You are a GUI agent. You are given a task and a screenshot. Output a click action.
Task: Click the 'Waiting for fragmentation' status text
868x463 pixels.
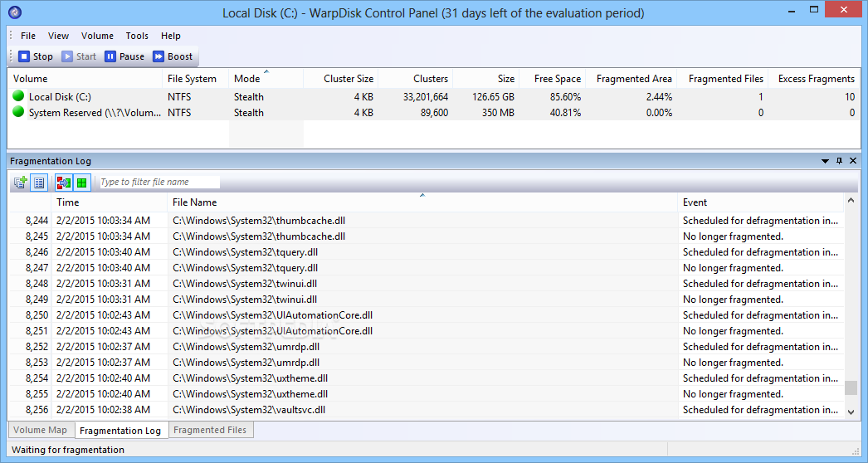point(68,450)
